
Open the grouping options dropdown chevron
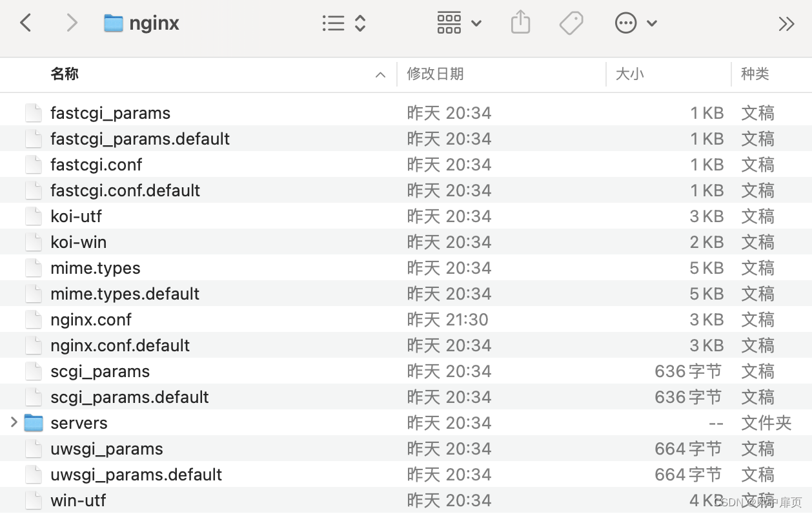click(x=476, y=23)
